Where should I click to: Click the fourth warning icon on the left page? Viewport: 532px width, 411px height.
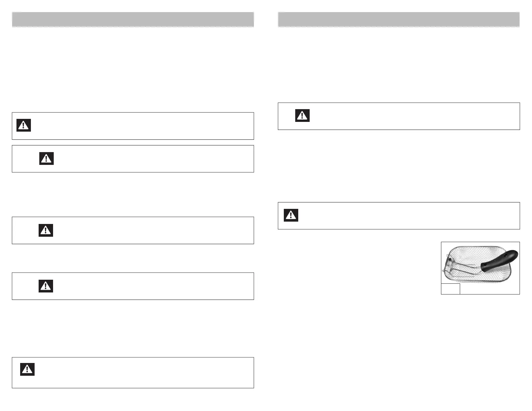pyautogui.click(x=46, y=286)
